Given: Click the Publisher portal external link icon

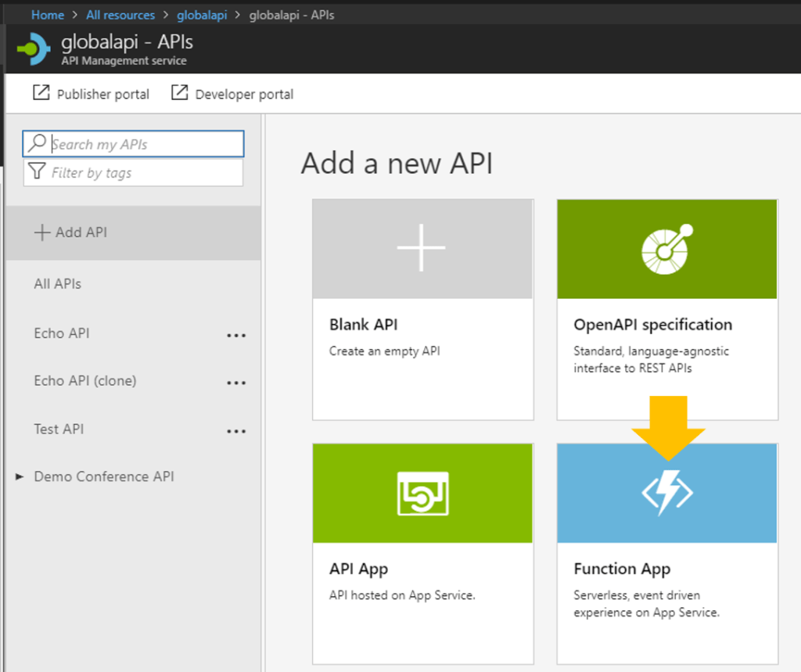Looking at the screenshot, I should coord(42,94).
